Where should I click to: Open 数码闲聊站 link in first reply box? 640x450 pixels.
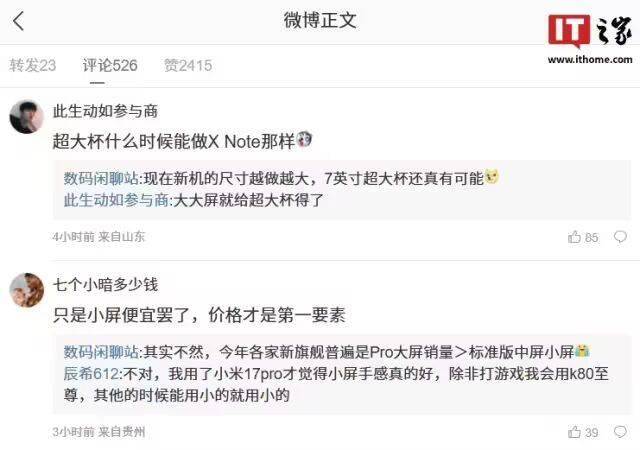101,178
